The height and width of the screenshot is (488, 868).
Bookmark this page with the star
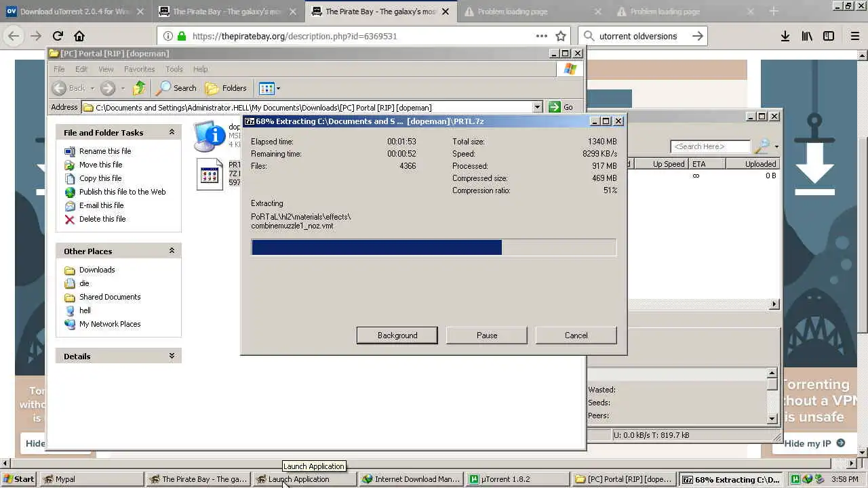click(561, 37)
